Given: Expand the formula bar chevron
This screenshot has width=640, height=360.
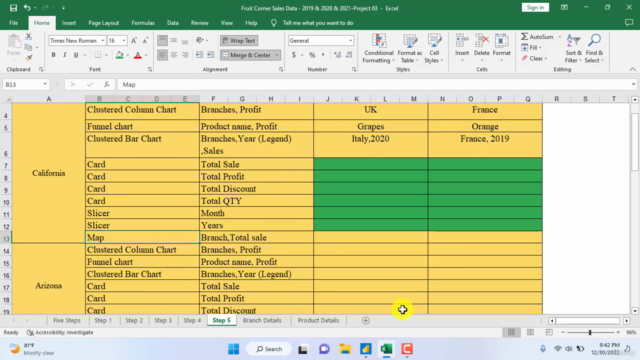Looking at the screenshot, I should [x=633, y=84].
